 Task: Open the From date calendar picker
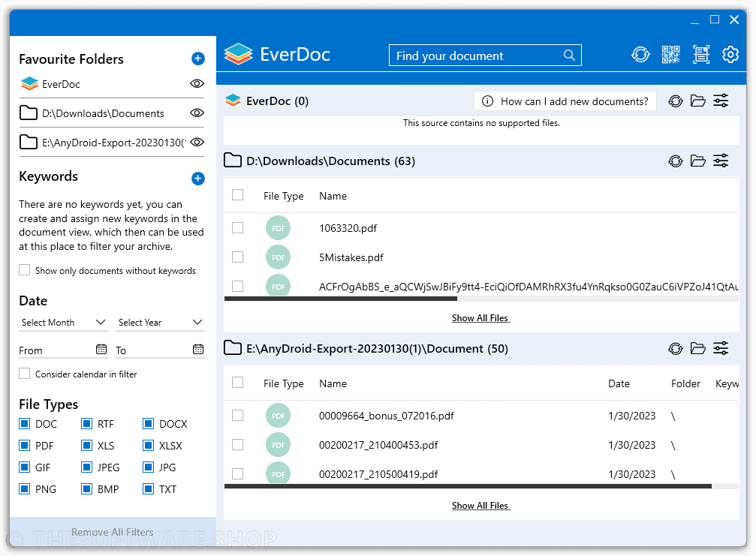pyautogui.click(x=101, y=350)
